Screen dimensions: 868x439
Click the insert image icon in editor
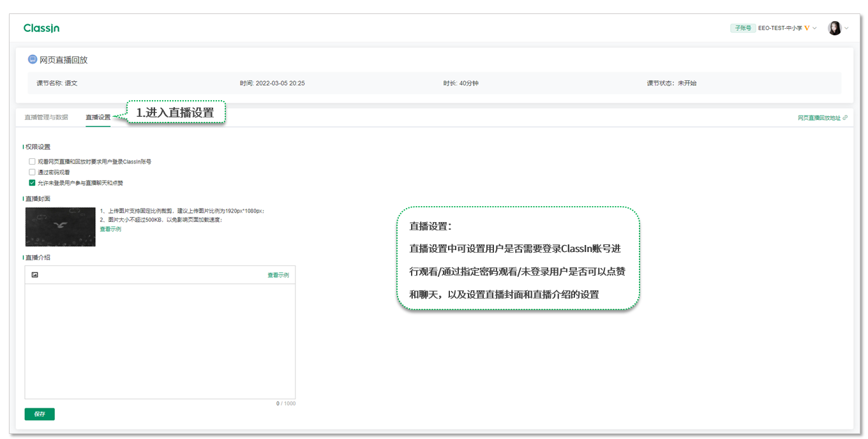35,275
